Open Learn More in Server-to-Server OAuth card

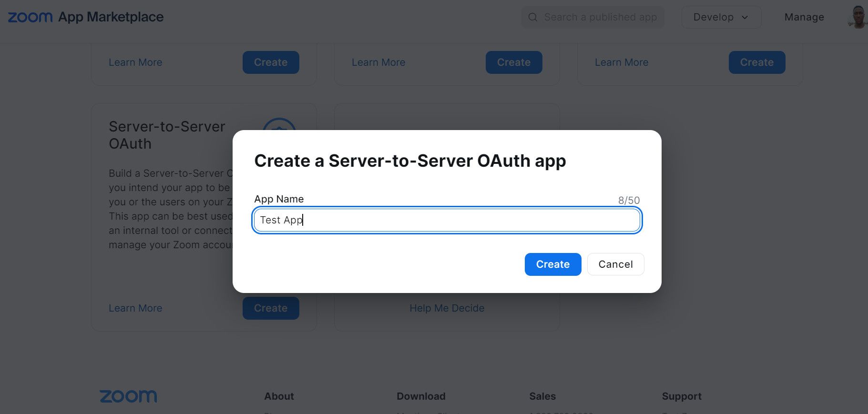click(x=135, y=308)
